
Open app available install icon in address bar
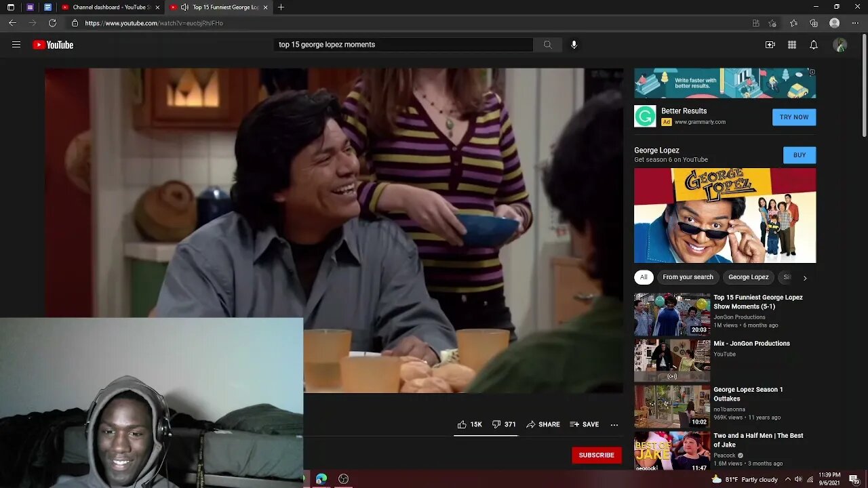point(755,23)
